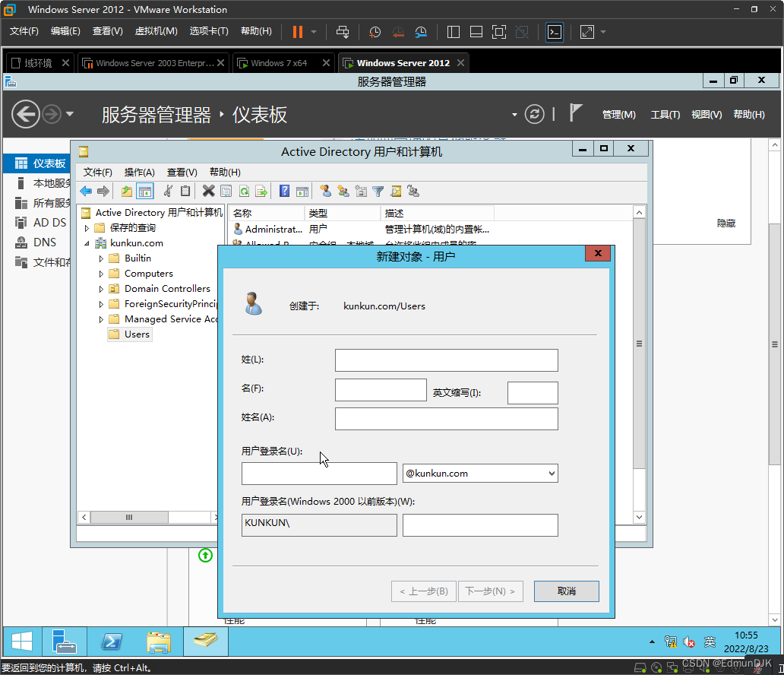Screen dimensions: 784x675
Task: Click the hide (隐藏) link in Server Manager
Action: click(726, 223)
